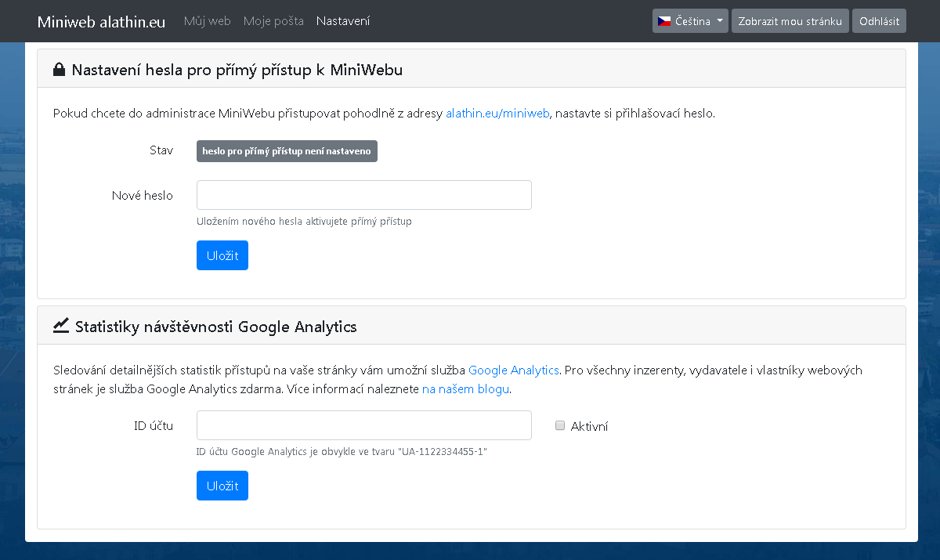Open the Můj web menu item
The height and width of the screenshot is (560, 940).
point(207,21)
